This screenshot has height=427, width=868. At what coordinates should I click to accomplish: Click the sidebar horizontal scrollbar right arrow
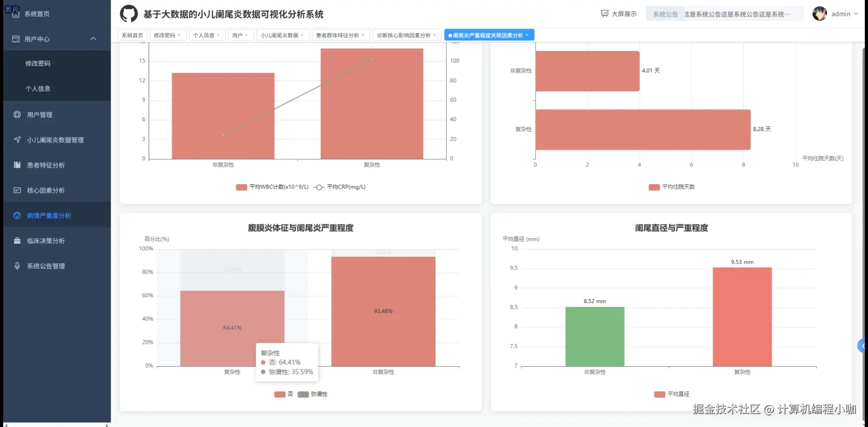(x=107, y=425)
